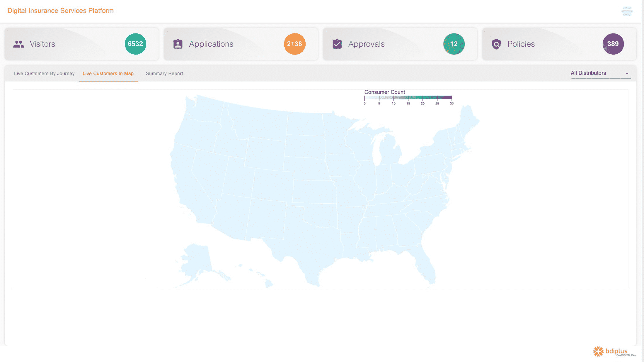Click the Visitors people icon

pos(18,44)
